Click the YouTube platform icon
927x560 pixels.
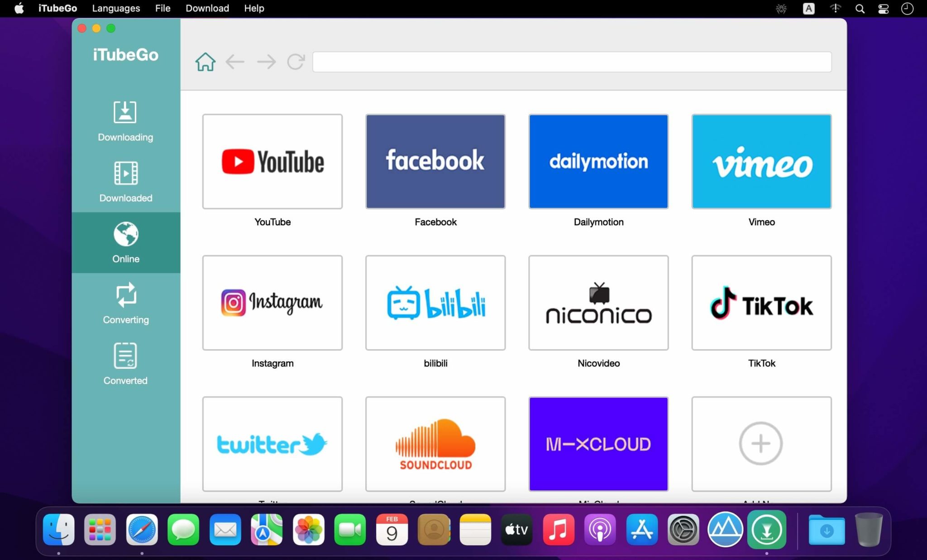[272, 161]
